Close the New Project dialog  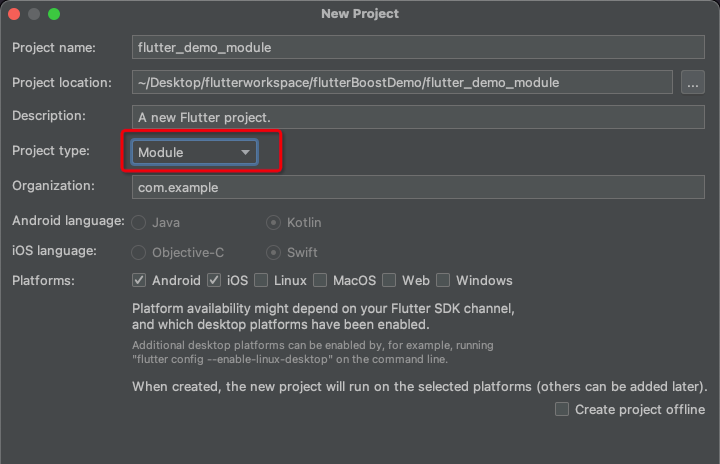(14, 14)
